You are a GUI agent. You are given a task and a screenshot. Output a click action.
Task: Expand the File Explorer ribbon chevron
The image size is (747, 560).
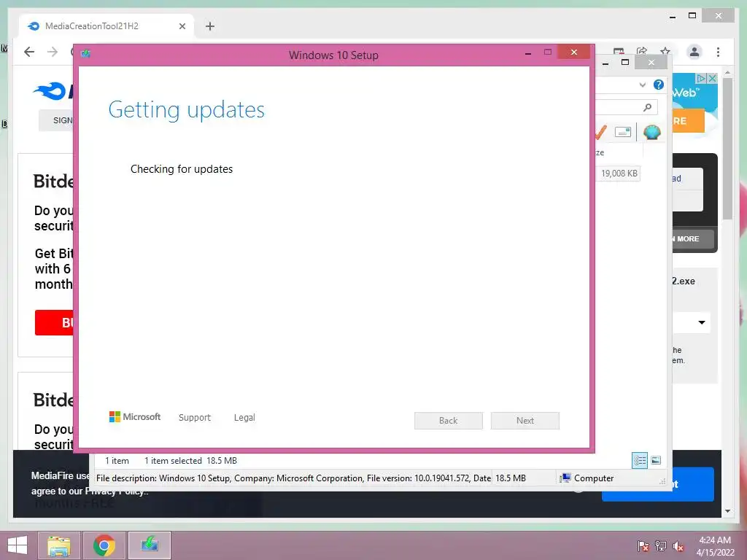pyautogui.click(x=643, y=85)
